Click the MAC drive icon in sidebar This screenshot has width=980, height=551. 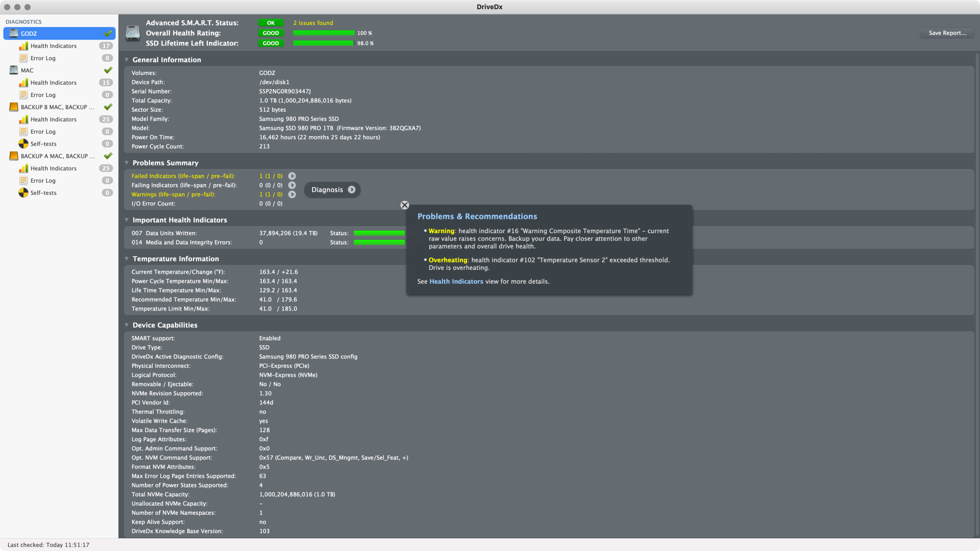(14, 70)
